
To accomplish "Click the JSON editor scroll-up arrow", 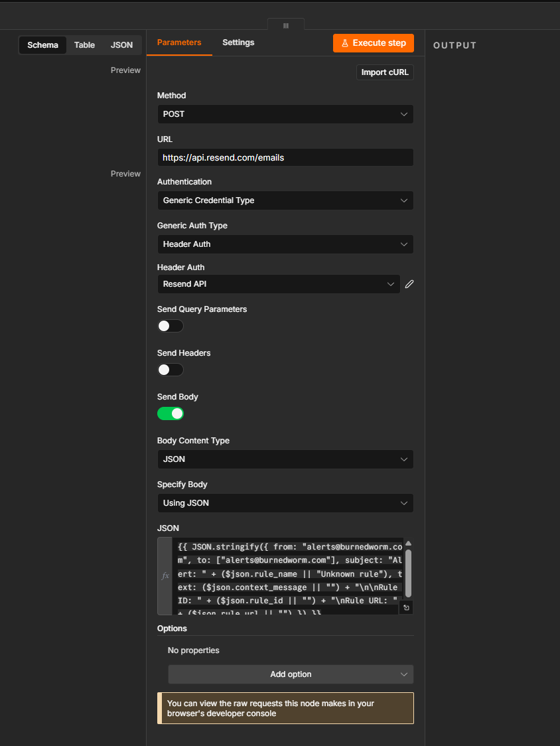I will tap(408, 544).
